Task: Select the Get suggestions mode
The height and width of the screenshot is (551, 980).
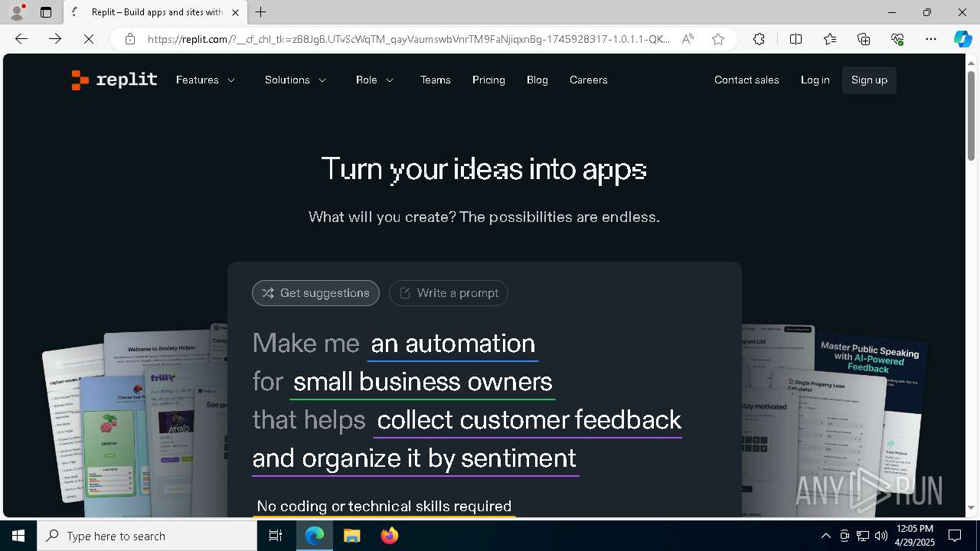Action: [315, 293]
